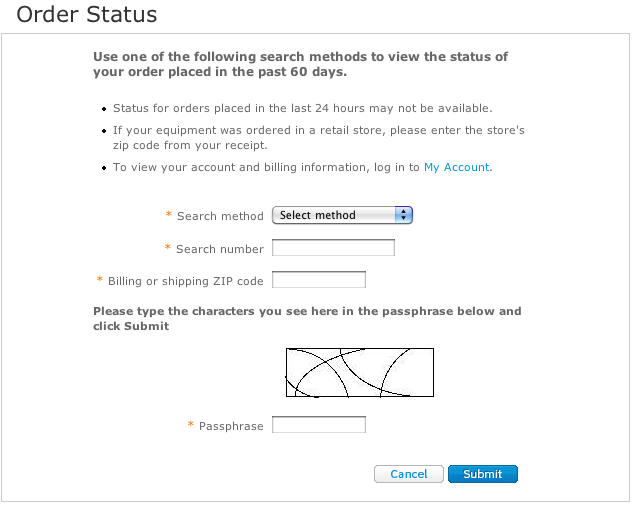Viewport: 632px width, 506px height.
Task: Click the orange asterisk beside ZIP code label
Action: 100,279
